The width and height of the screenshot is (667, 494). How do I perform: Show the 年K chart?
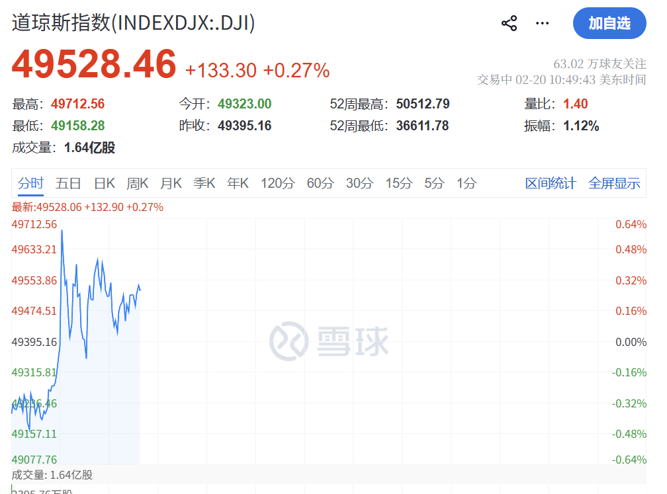point(237,183)
